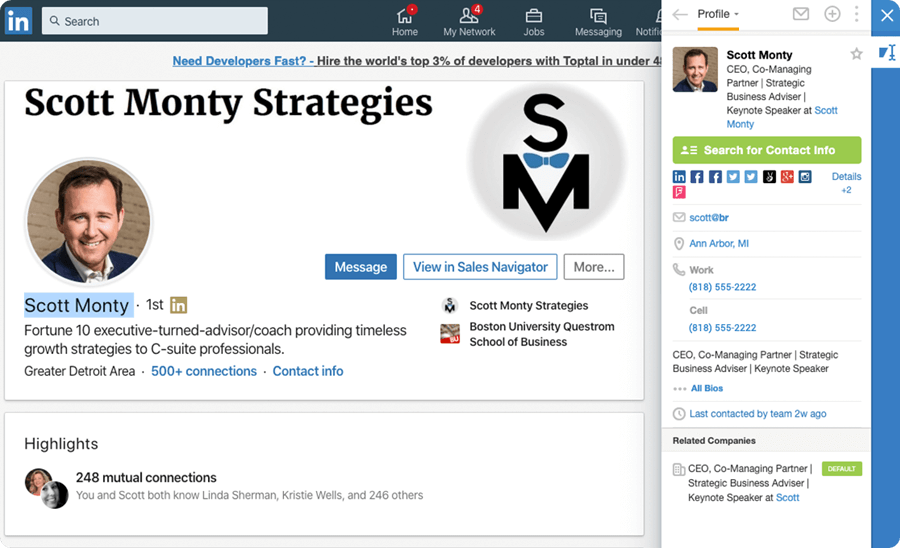Image resolution: width=900 pixels, height=548 pixels.
Task: Click the blue Message button
Action: (x=360, y=267)
